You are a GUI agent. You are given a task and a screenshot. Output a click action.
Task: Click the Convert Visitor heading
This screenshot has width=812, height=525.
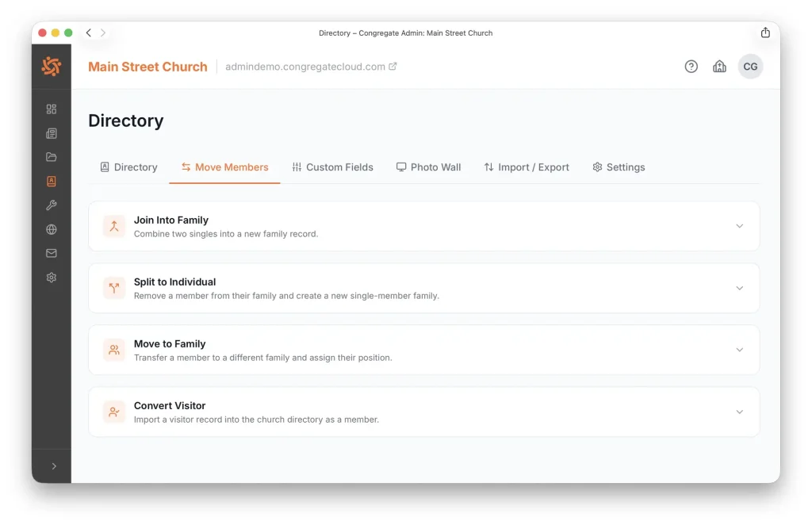170,406
